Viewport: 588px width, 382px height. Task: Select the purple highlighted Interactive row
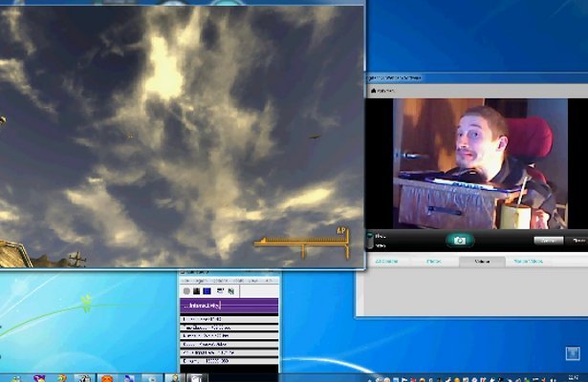[x=229, y=306]
